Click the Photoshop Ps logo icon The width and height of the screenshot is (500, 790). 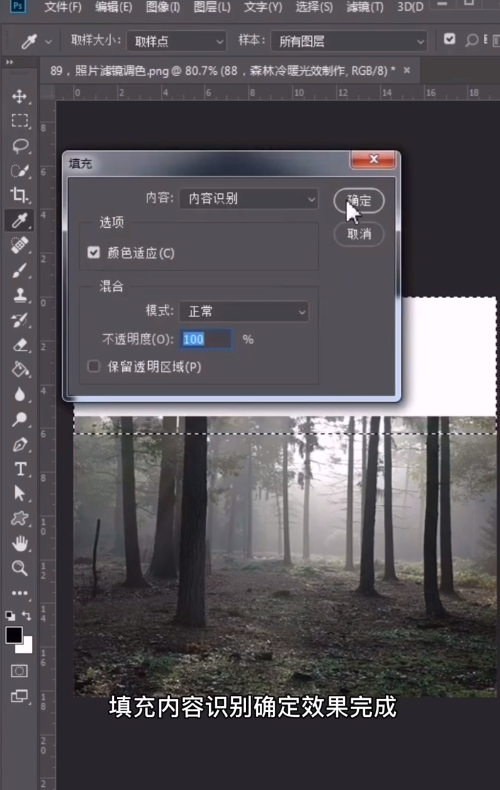pyautogui.click(x=18, y=6)
